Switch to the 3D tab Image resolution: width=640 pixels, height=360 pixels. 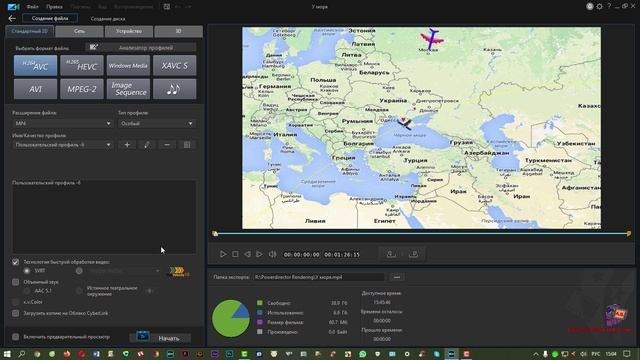(178, 31)
